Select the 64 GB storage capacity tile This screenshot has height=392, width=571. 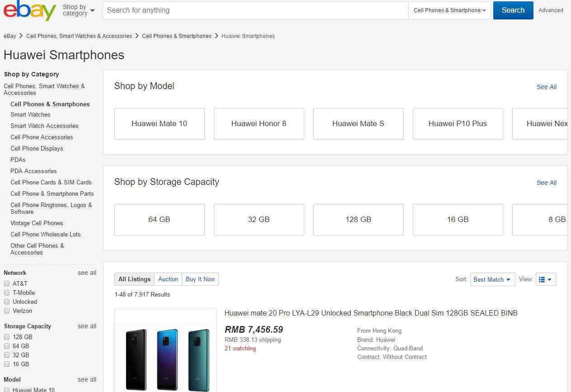click(159, 219)
